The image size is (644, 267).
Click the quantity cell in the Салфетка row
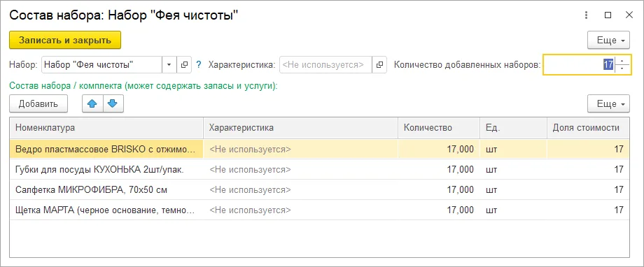point(439,189)
